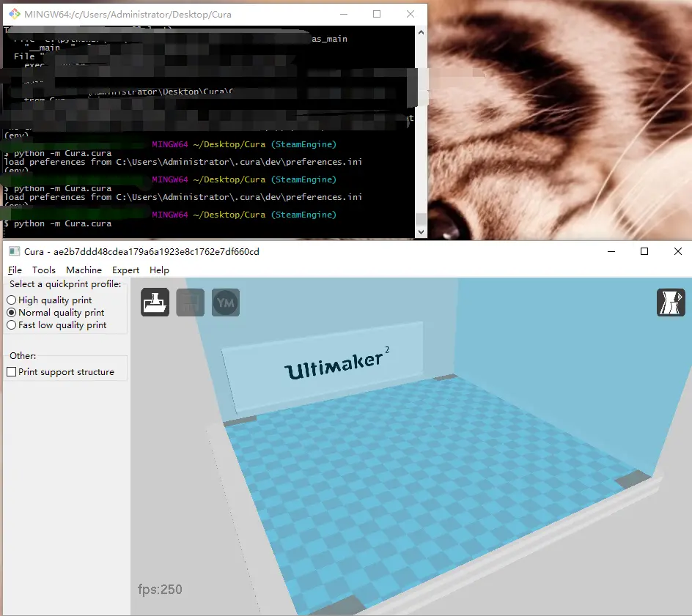Maximize the MINGW64 terminal window
The width and height of the screenshot is (692, 616).
click(377, 14)
